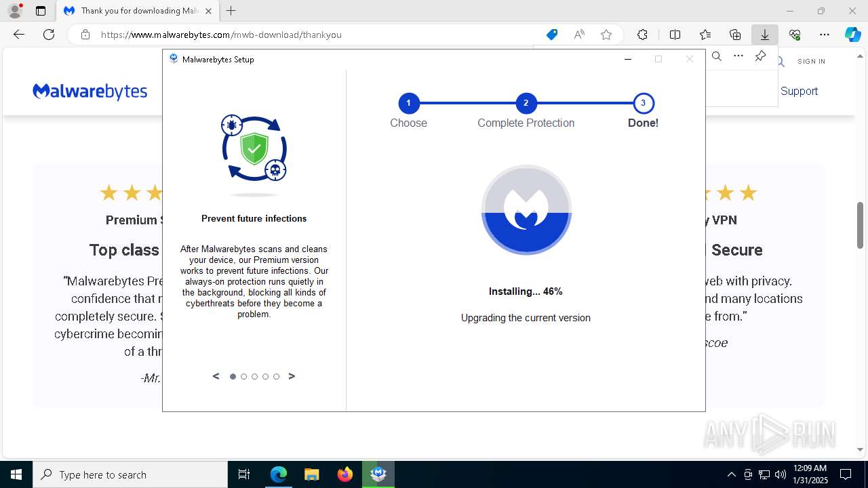
Task: Open the browser profile avatar
Action: click(14, 11)
